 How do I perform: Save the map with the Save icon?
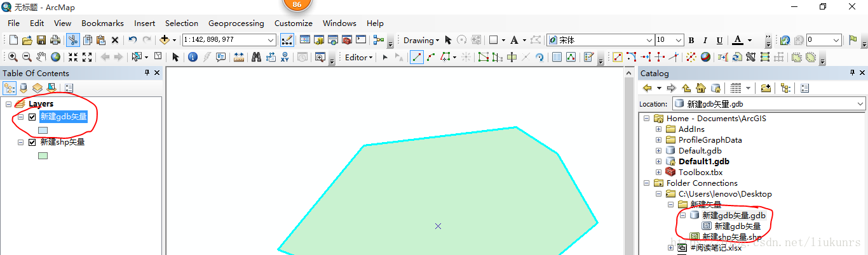(41, 40)
